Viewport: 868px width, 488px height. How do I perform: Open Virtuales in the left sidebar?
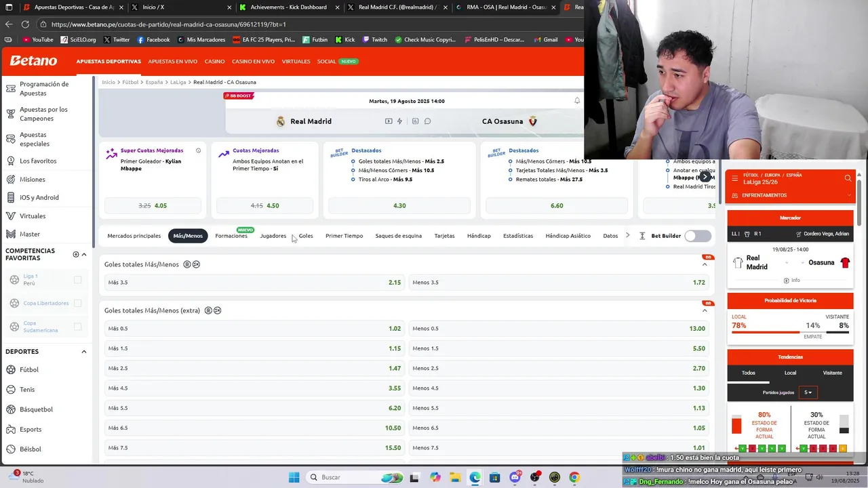tap(32, 216)
